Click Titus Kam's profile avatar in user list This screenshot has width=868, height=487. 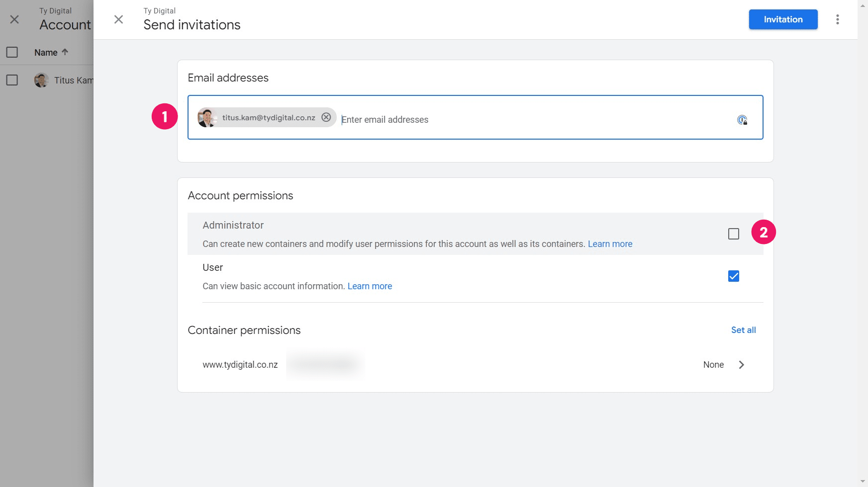coord(41,80)
